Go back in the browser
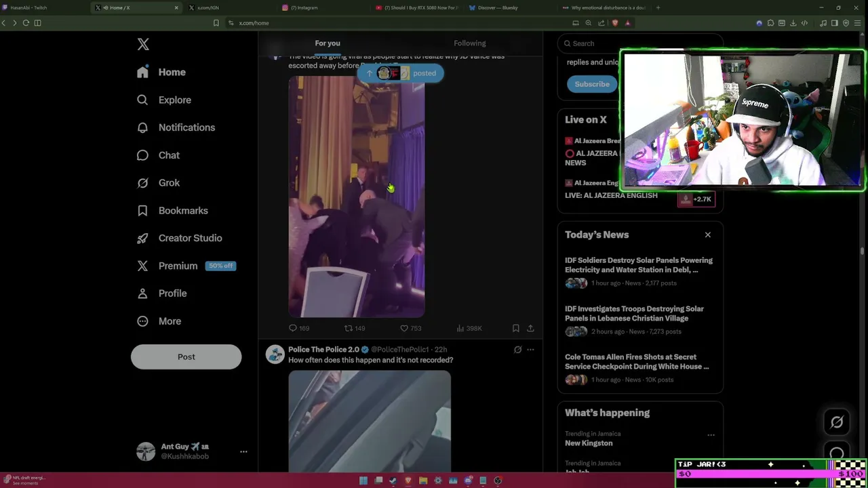This screenshot has height=488, width=868. coord(4,23)
